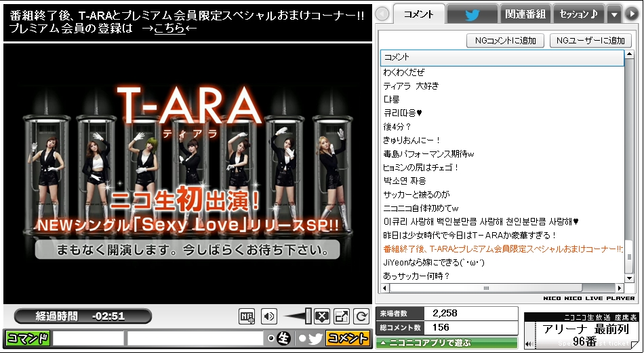644x353 pixels.
Task: Focus the command input field
Action: point(88,339)
